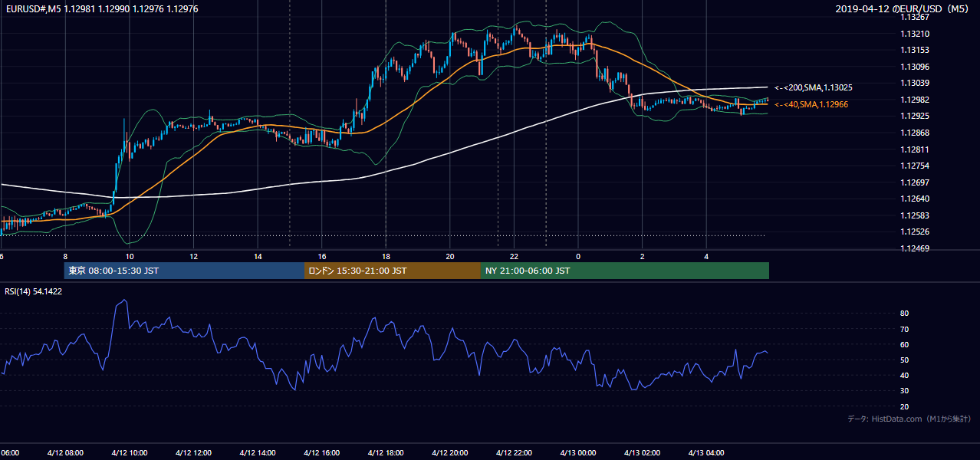The width and height of the screenshot is (980, 460).
Task: Click price axis label 1.12982
Action: (916, 100)
